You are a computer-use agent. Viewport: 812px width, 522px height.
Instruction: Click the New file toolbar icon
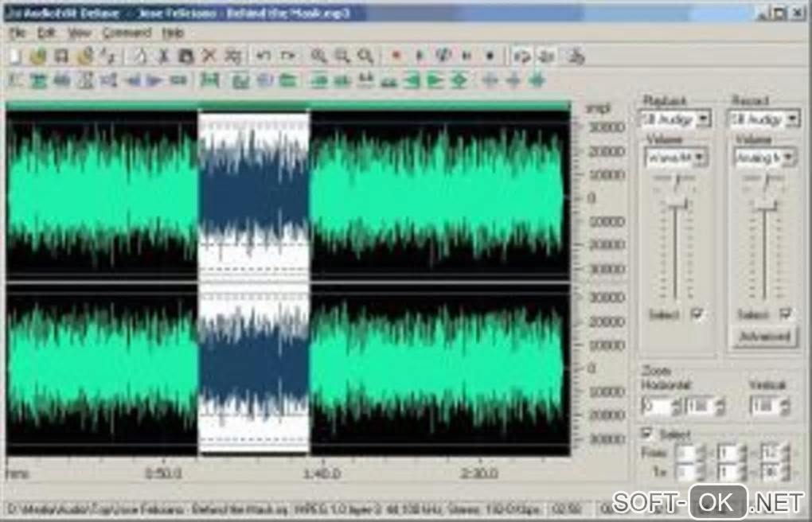(16, 56)
